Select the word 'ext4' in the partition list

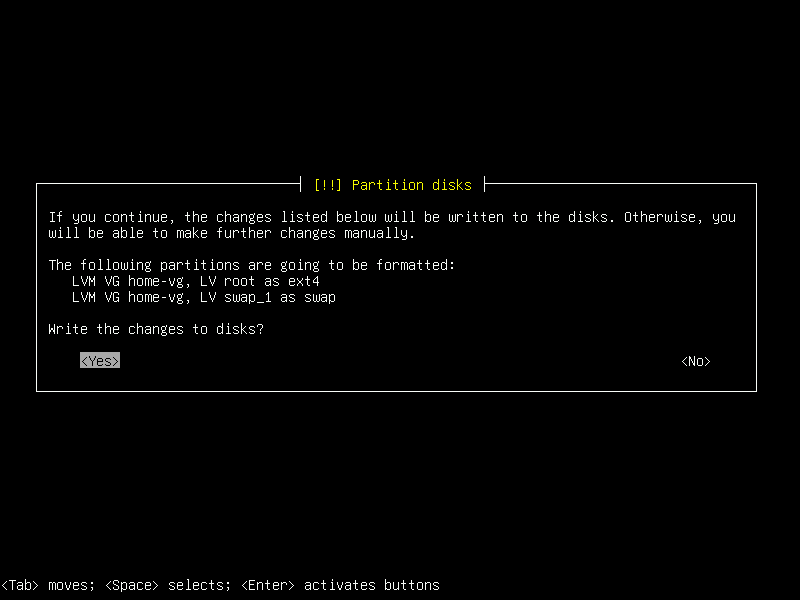click(306, 281)
